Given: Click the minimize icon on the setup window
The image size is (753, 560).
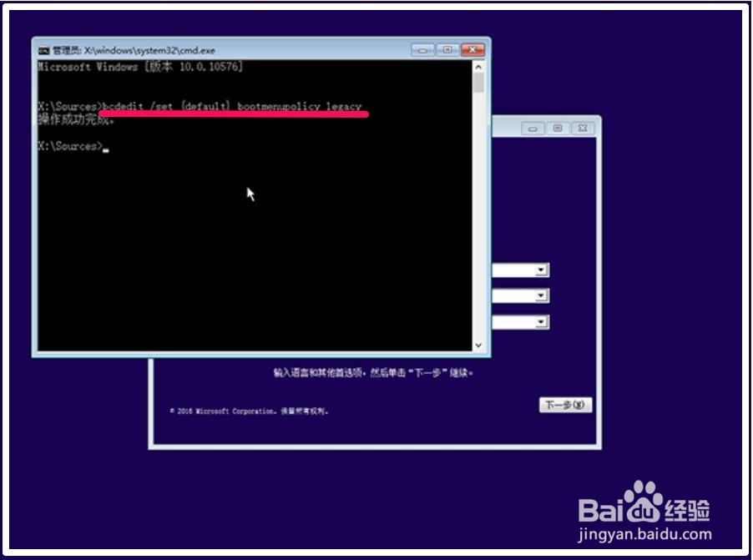Looking at the screenshot, I should pos(532,127).
